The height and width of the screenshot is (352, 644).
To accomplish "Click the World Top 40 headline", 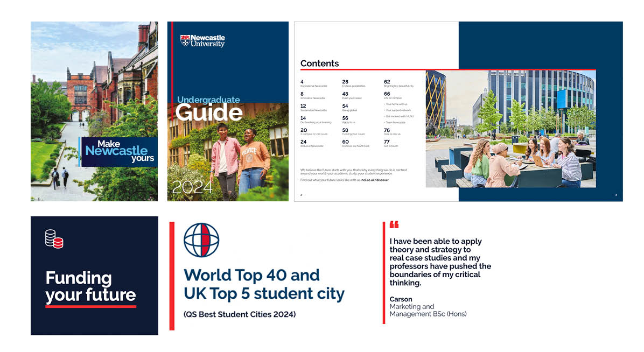I will [264, 284].
